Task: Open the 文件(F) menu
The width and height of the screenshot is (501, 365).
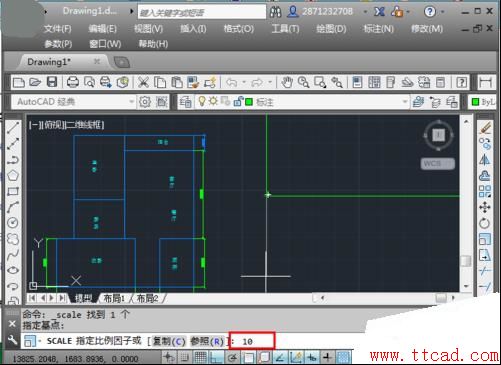Action: [58, 29]
